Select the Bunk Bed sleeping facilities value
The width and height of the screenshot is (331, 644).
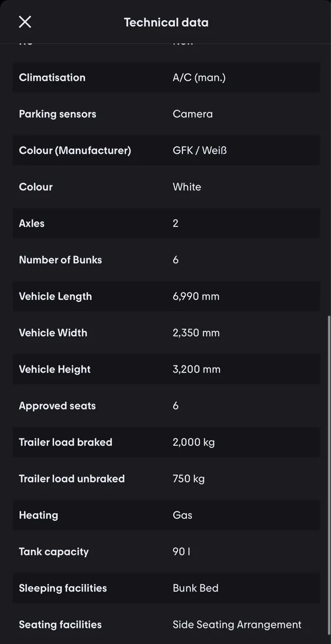pyautogui.click(x=195, y=588)
